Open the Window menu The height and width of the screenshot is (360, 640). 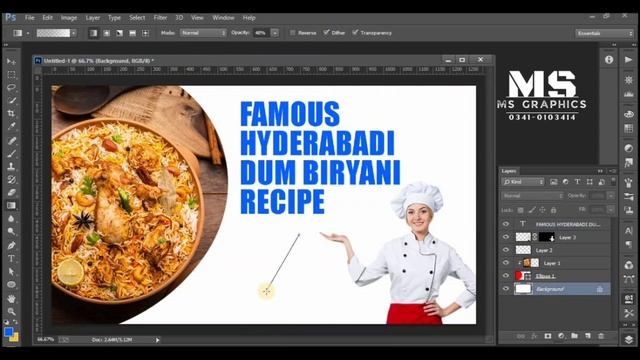coord(223,18)
